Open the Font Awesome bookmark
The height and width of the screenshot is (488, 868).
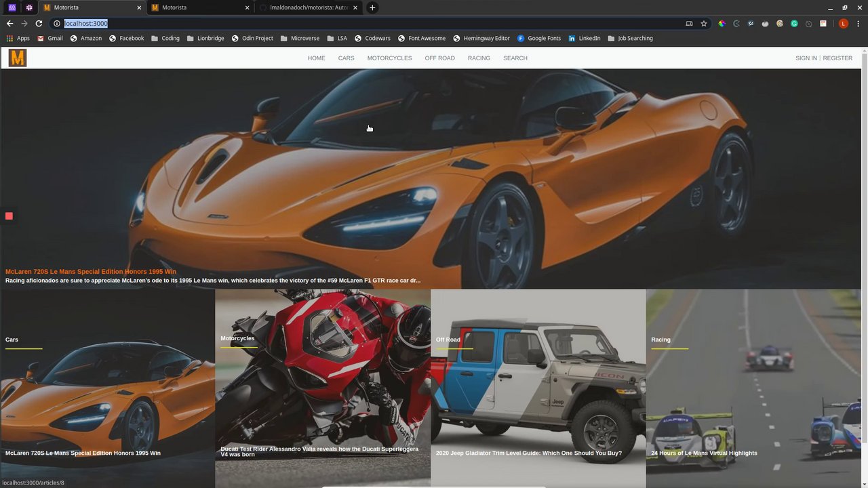[x=422, y=39]
